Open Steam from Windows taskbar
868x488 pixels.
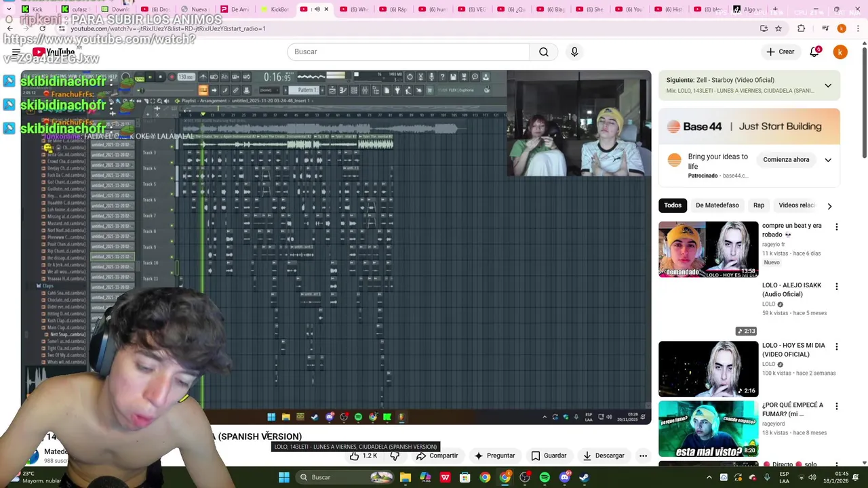coord(584,477)
